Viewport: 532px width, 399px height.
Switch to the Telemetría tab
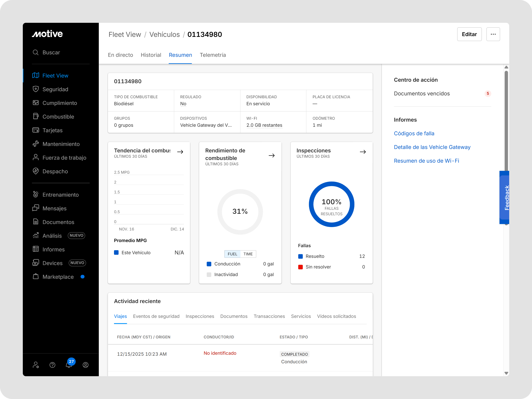coord(213,55)
